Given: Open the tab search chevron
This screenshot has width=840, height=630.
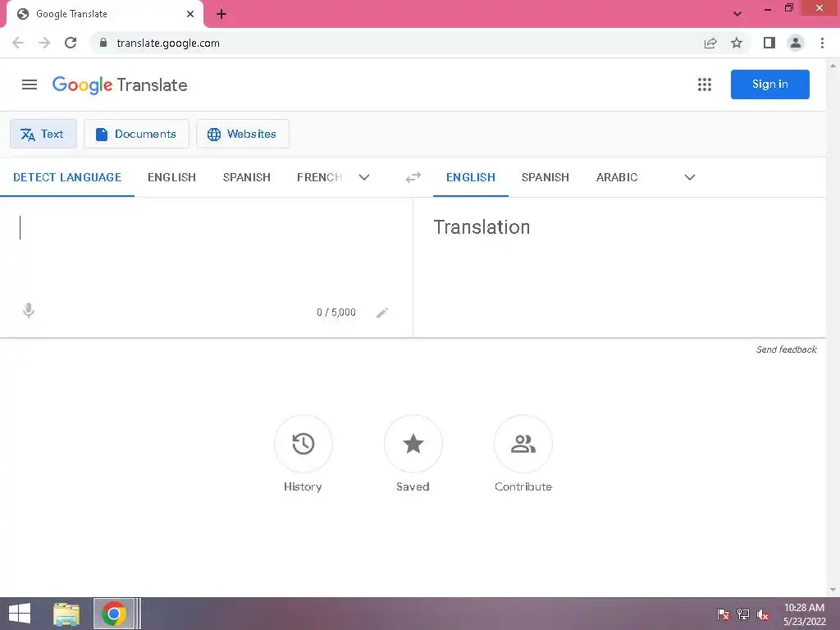Looking at the screenshot, I should click(737, 14).
